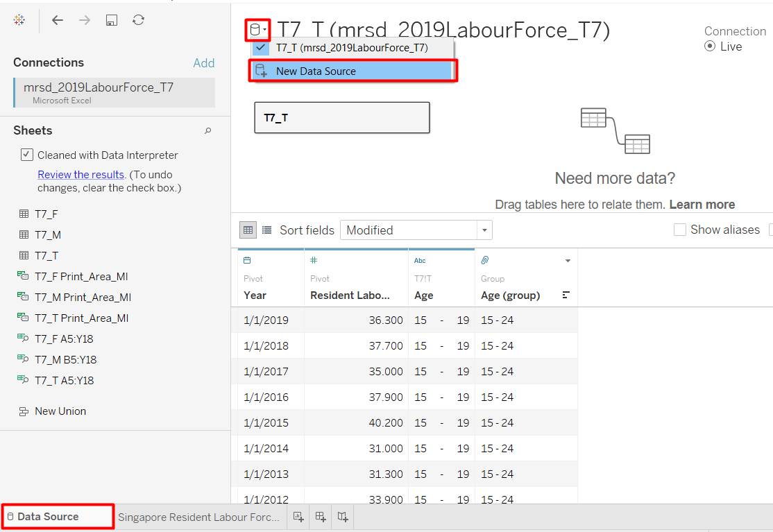Create a New Story

point(341,516)
